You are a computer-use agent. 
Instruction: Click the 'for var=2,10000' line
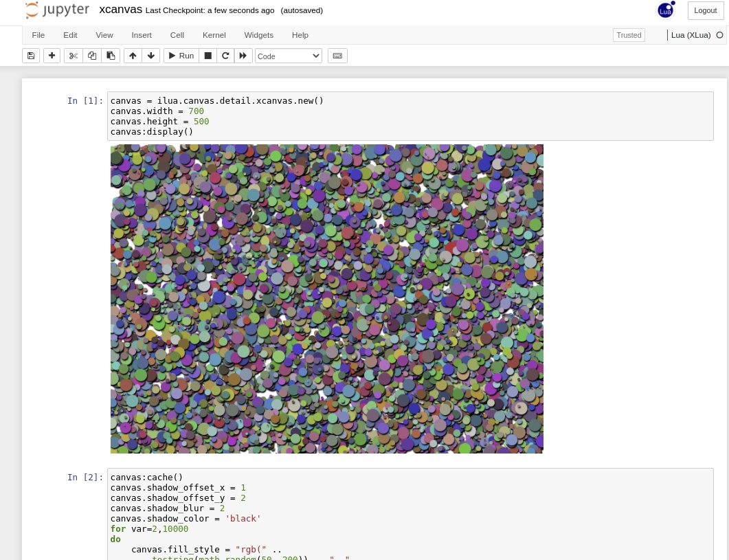point(149,529)
